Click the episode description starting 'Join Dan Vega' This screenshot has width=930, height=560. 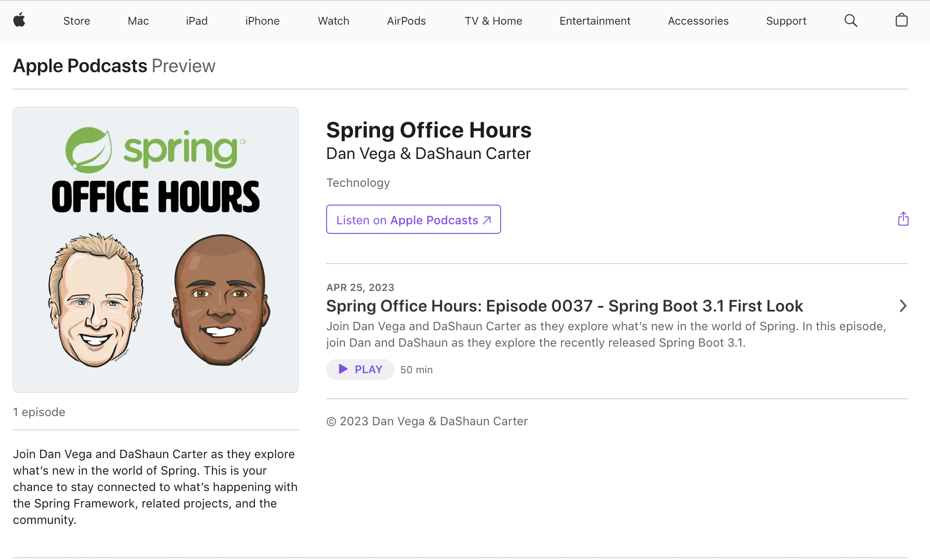[606, 334]
